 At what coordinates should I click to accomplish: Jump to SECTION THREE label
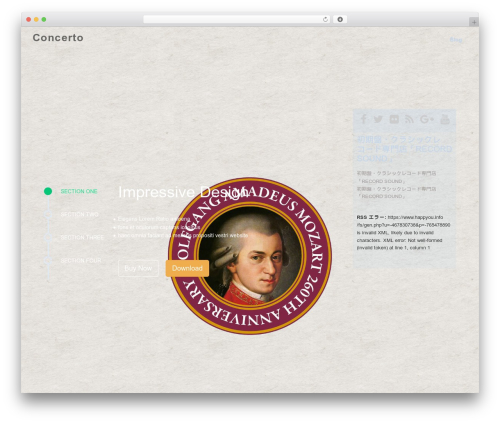(x=82, y=237)
